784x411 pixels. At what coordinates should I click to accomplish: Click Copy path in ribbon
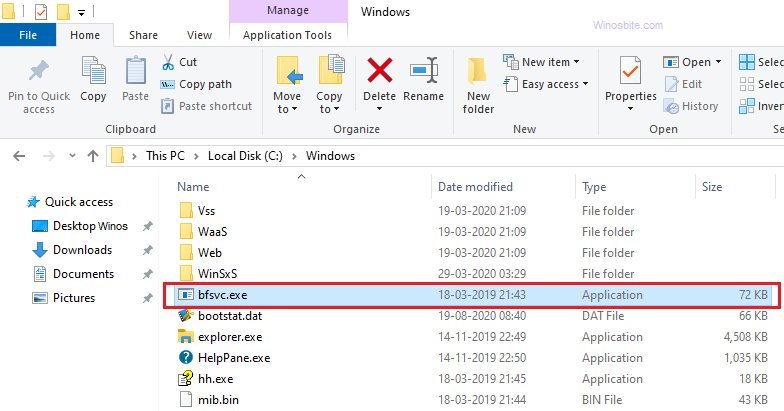tap(196, 84)
